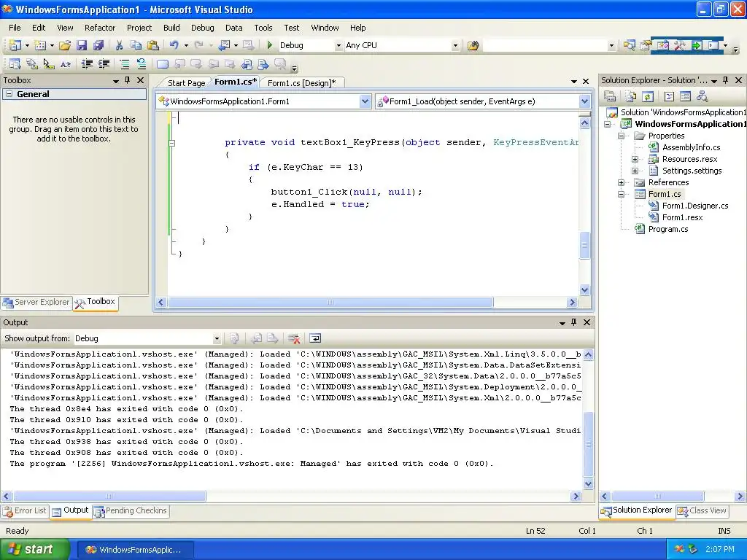Image resolution: width=747 pixels, height=560 pixels.
Task: Collapse the Form1.cs tree node
Action: 622,194
